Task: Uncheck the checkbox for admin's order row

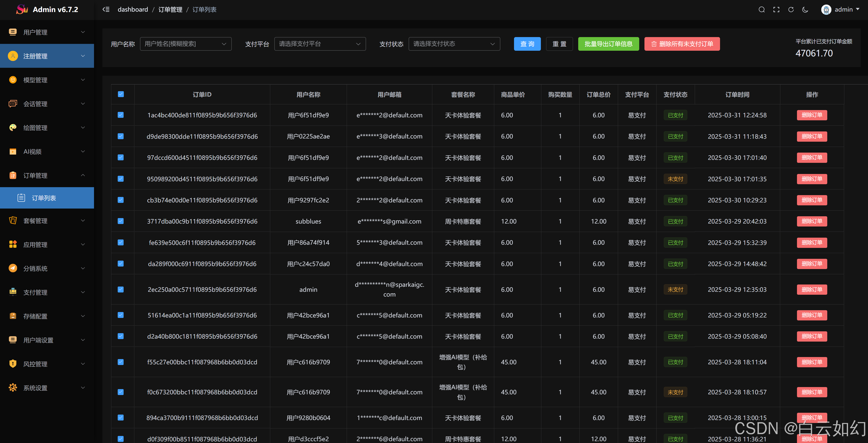Action: [121, 289]
